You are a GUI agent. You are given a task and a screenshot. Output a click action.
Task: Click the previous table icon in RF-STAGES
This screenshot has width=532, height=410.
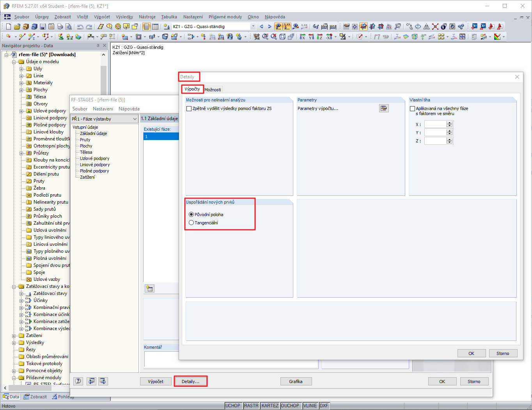pyautogui.click(x=91, y=381)
